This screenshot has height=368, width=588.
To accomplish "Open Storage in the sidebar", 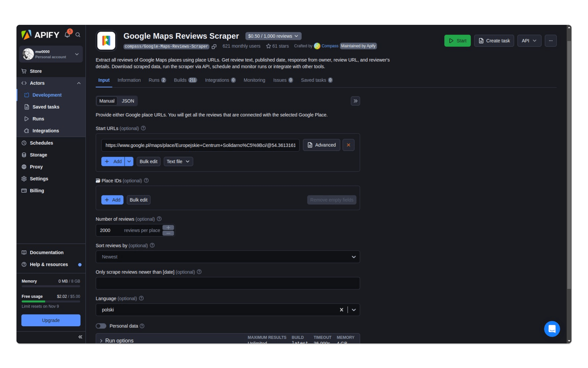I will (51, 155).
